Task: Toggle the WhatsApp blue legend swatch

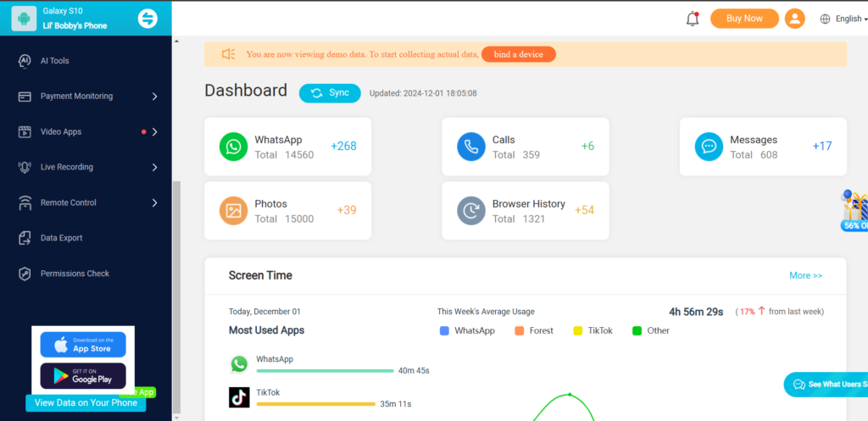Action: coord(444,331)
